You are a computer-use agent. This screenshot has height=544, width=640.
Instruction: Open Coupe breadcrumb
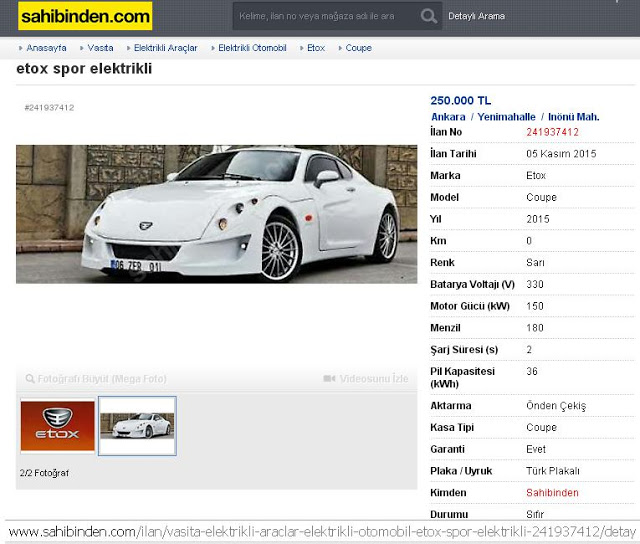(x=358, y=48)
